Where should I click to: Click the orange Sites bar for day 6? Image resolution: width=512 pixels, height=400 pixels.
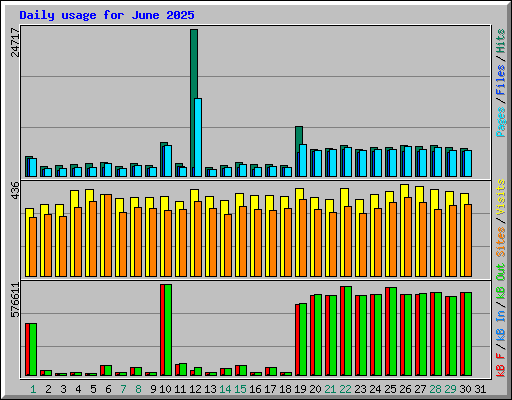tap(108, 235)
